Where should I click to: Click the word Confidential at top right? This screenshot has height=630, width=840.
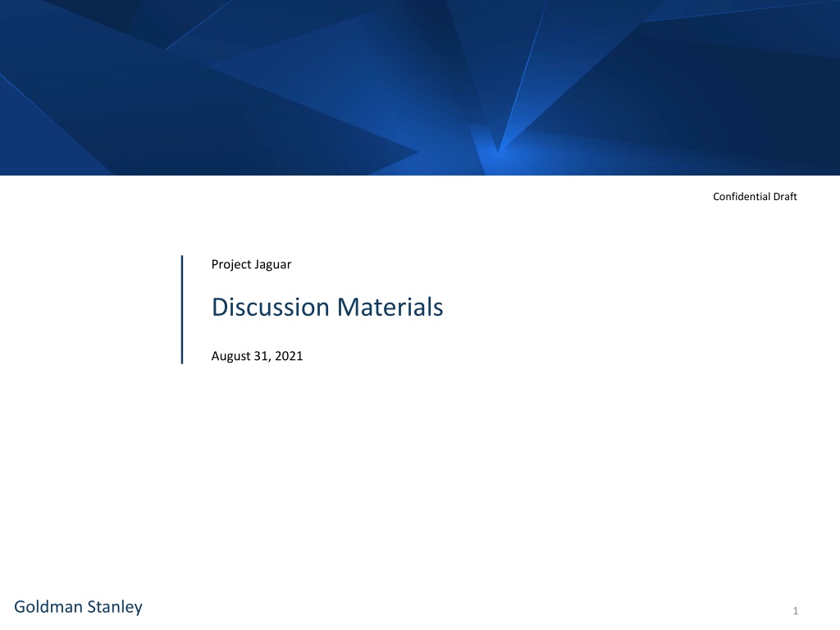click(742, 197)
